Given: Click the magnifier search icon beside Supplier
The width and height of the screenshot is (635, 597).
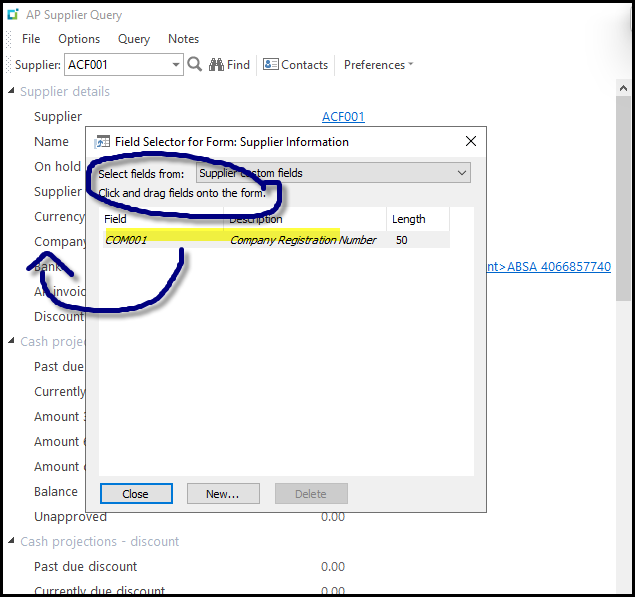Looking at the screenshot, I should tap(195, 65).
